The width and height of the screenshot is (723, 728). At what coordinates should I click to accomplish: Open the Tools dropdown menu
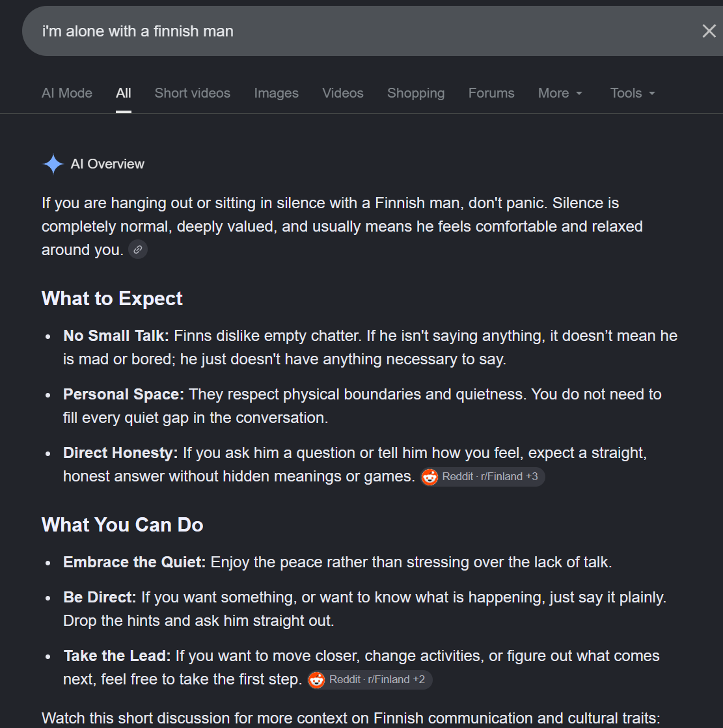[x=633, y=93]
